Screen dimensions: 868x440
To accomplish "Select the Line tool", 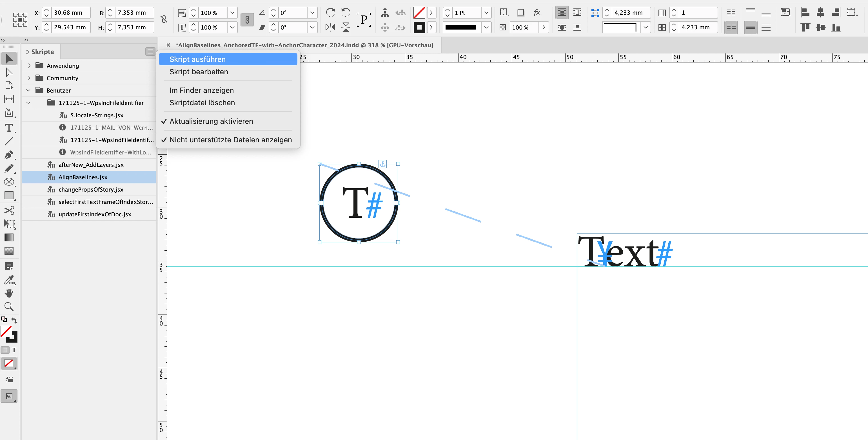I will tap(9, 142).
